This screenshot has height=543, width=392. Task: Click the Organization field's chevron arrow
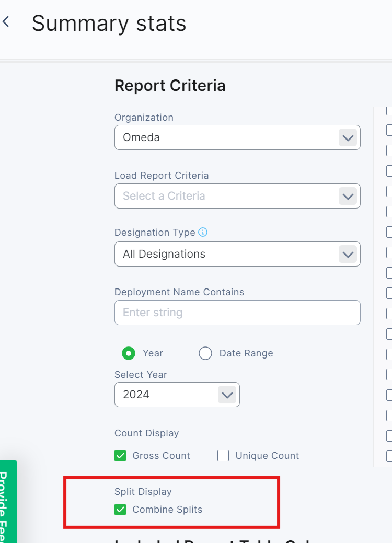point(347,138)
